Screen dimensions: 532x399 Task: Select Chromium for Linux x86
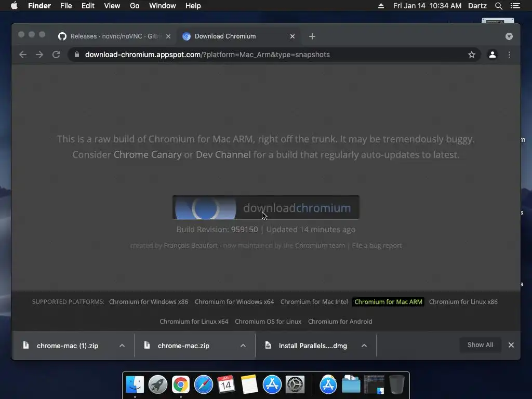(x=463, y=302)
